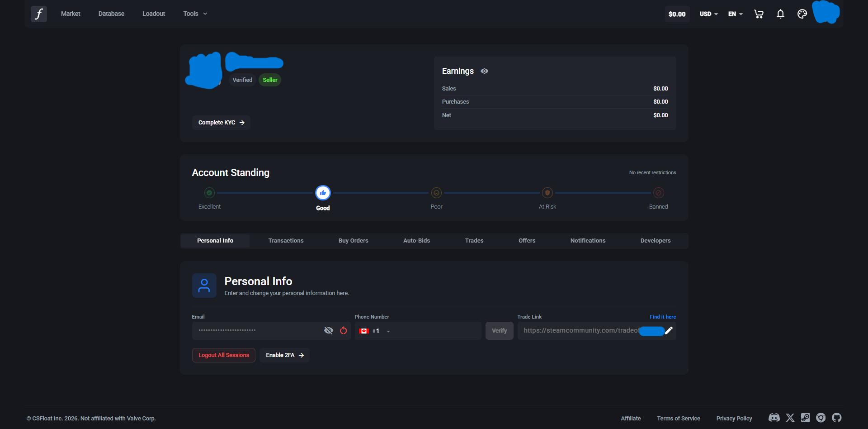
Task: Click the Good standing thumbs-up icon
Action: click(323, 193)
